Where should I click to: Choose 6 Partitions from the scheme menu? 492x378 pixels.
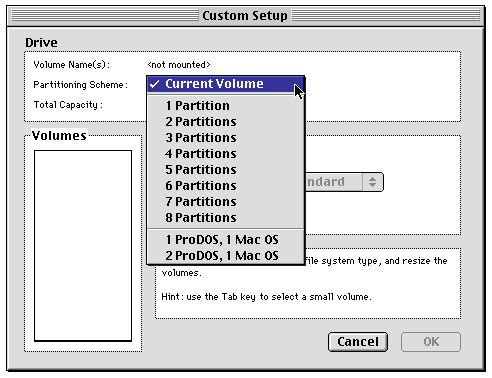click(x=226, y=186)
